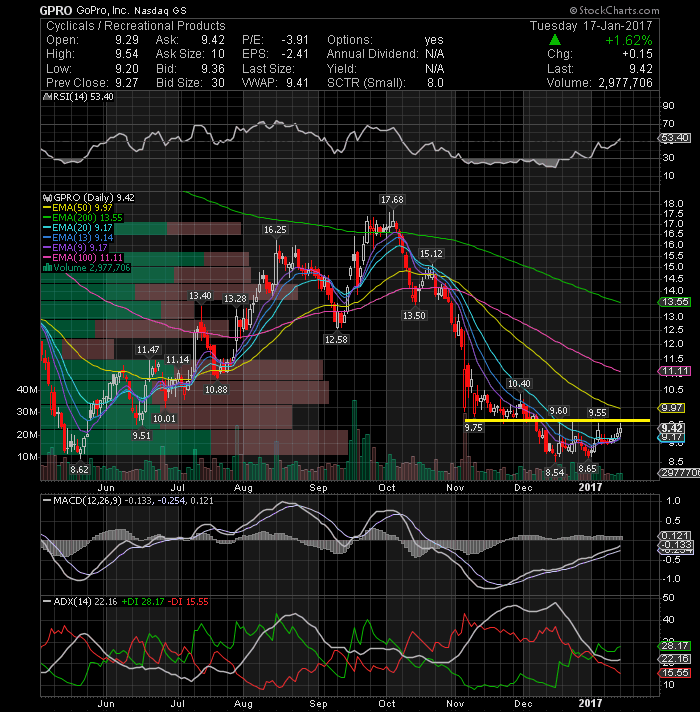700x712 pixels.
Task: Click the 8.54 low price label
Action: tap(554, 472)
